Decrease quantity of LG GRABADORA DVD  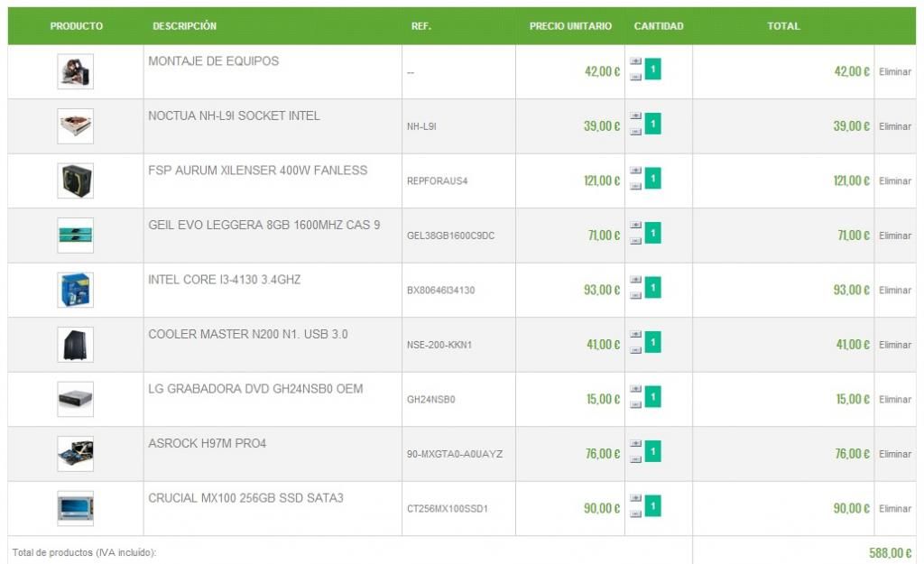click(x=635, y=404)
